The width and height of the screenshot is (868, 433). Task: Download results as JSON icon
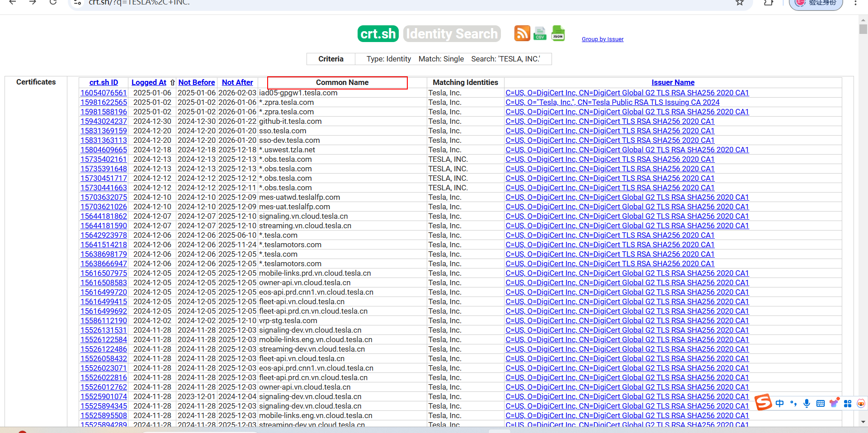(x=558, y=33)
